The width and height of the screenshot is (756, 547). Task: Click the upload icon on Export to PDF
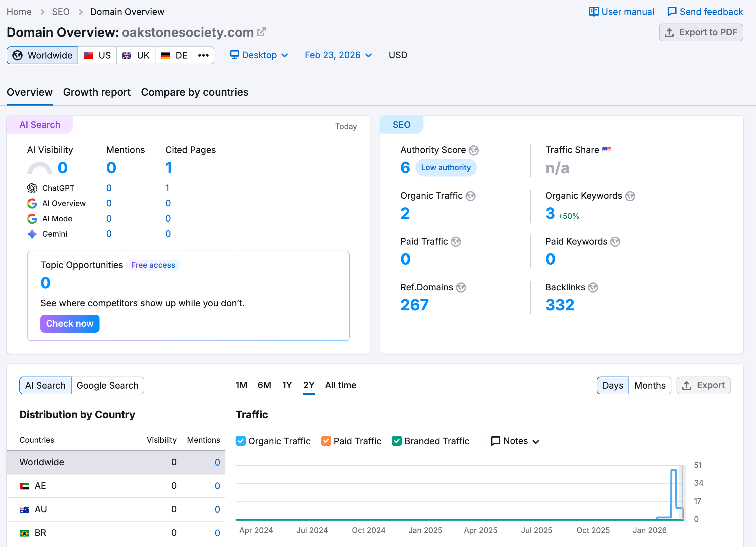pyautogui.click(x=669, y=32)
